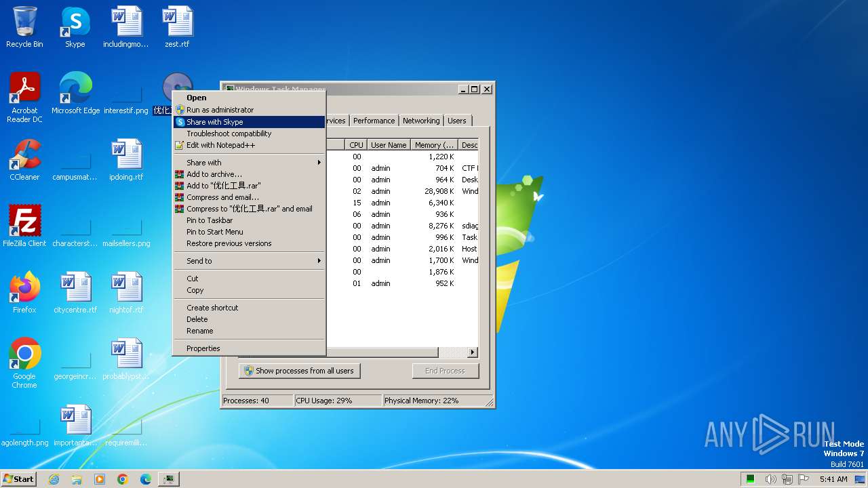Choose Add to archive... option
This screenshot has width=868, height=488.
click(250, 174)
